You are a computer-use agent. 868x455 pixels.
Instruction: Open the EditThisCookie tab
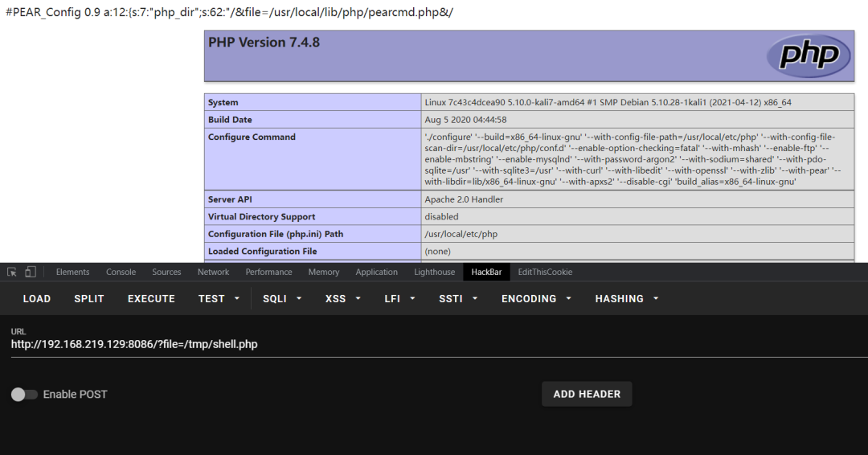[545, 272]
